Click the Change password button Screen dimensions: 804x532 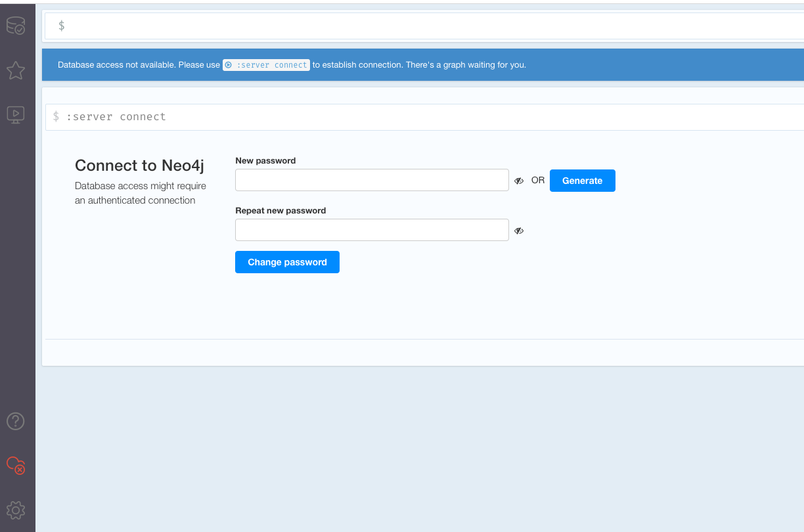tap(287, 262)
